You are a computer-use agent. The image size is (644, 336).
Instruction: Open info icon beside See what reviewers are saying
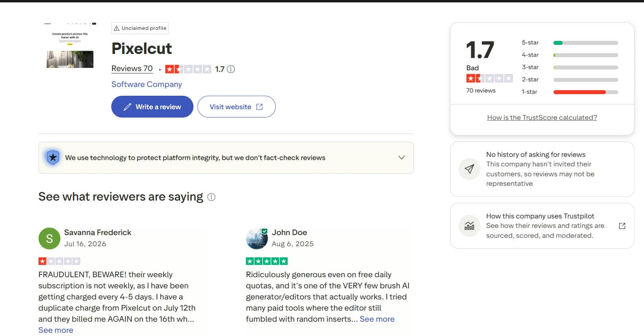(211, 197)
